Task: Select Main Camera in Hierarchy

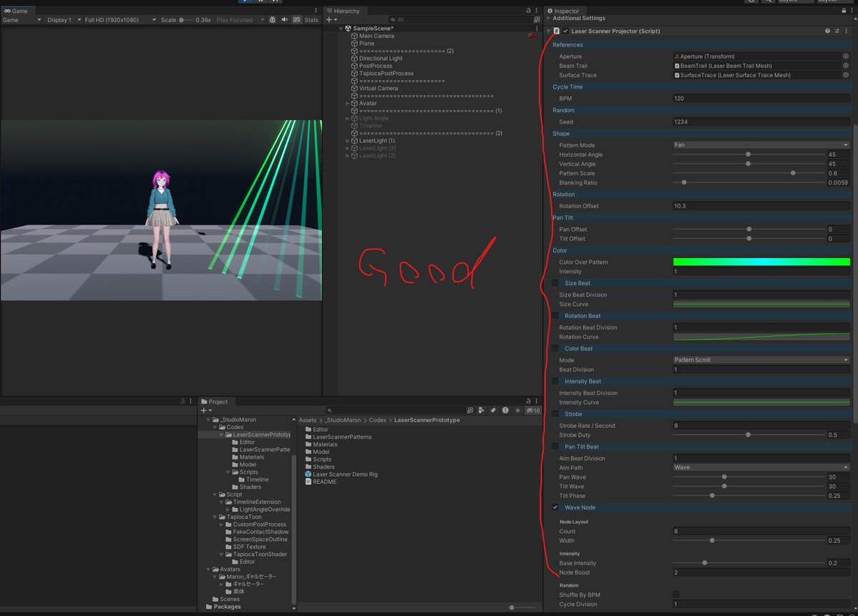Action: [x=376, y=36]
